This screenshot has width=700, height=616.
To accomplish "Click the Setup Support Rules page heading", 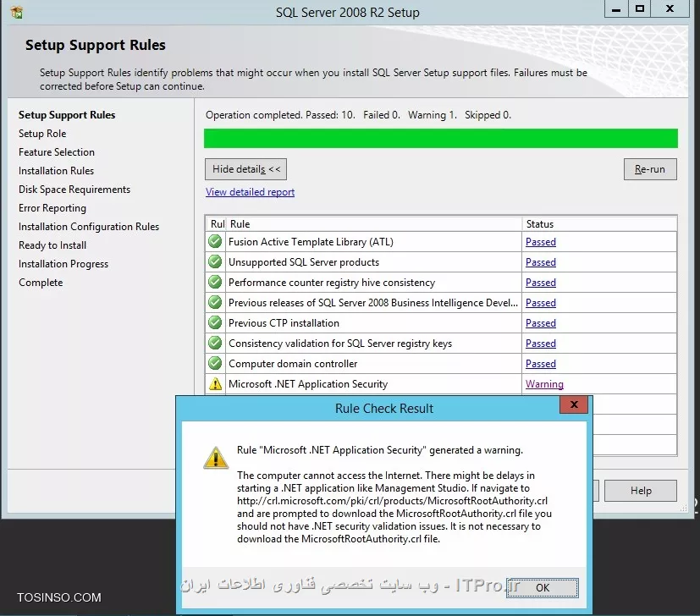I will 95,45.
